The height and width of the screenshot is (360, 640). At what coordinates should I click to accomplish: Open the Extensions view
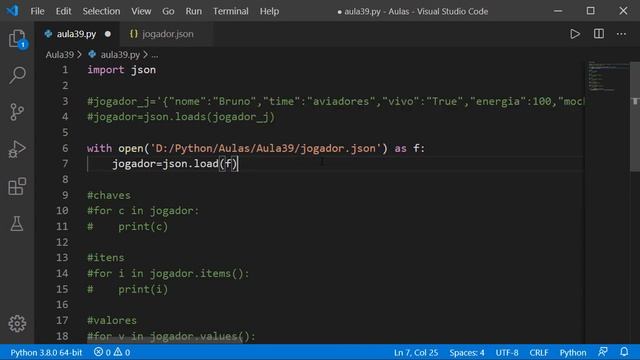(x=17, y=186)
